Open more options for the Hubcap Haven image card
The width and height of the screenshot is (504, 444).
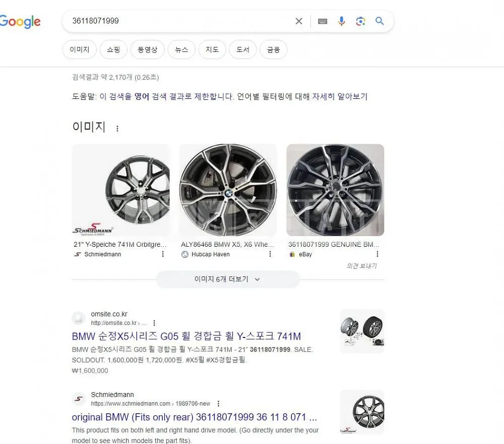pos(270,254)
